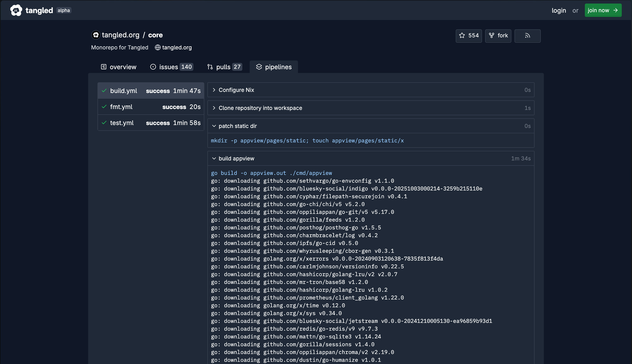
Task: Click the login link
Action: [558, 10]
